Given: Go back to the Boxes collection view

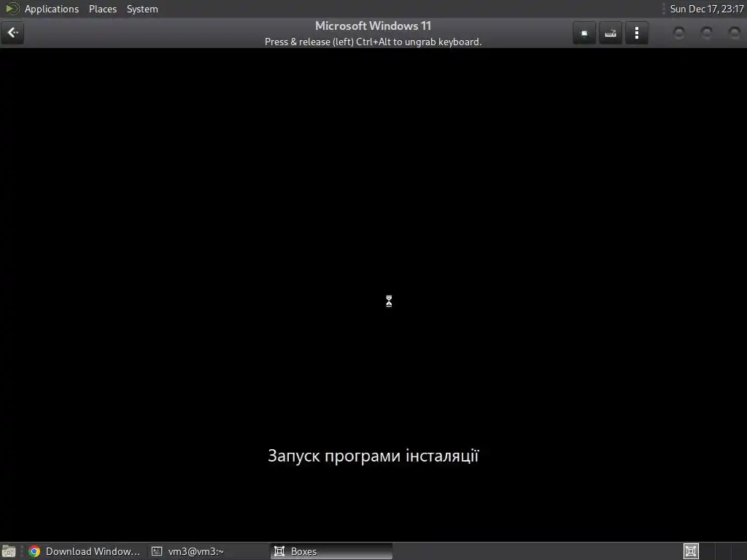Looking at the screenshot, I should 12,33.
